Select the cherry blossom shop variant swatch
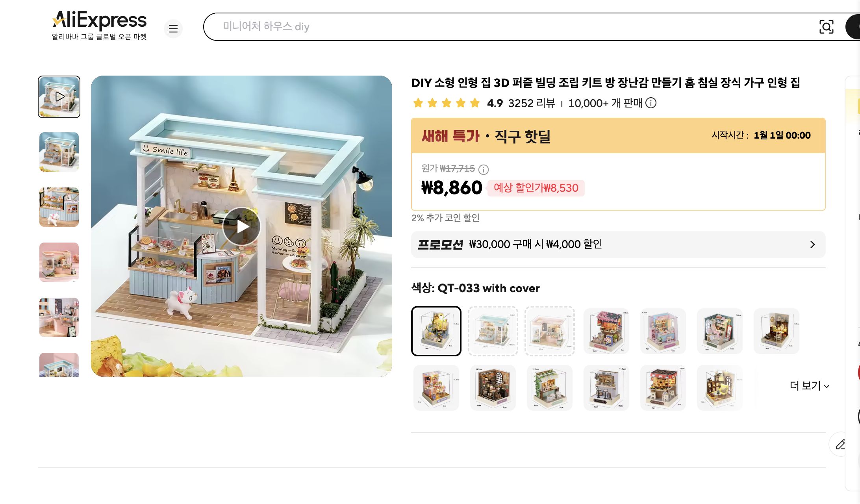 [606, 331]
